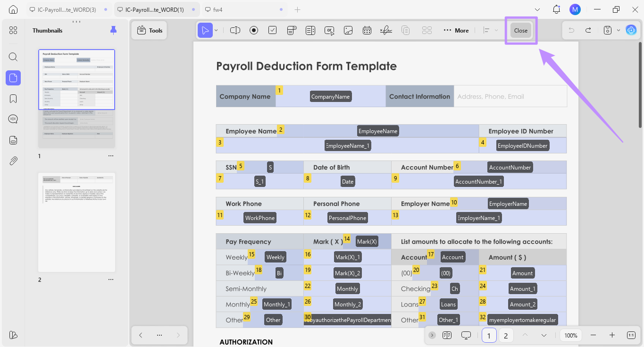Image resolution: width=644 pixels, height=347 pixels.
Task: Open the 100% zoom level box
Action: [571, 335]
